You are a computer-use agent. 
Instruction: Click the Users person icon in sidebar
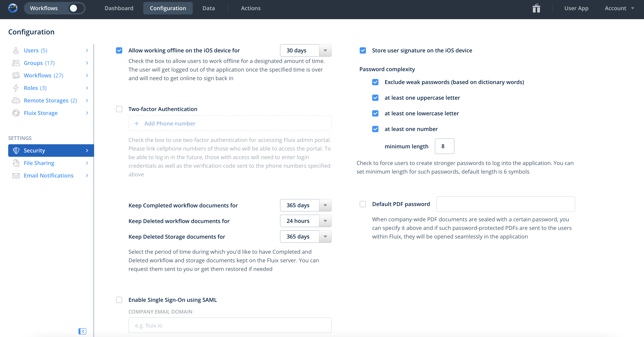pos(16,51)
